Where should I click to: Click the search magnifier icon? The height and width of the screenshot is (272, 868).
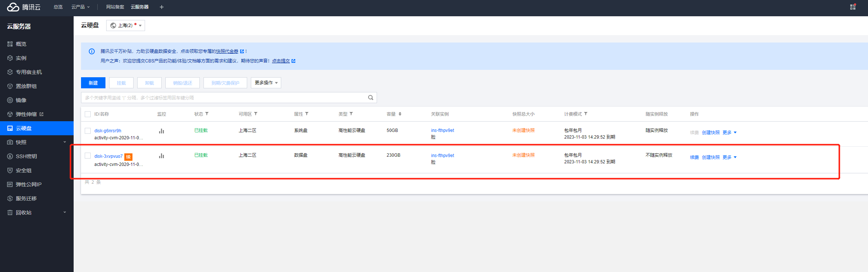[371, 98]
